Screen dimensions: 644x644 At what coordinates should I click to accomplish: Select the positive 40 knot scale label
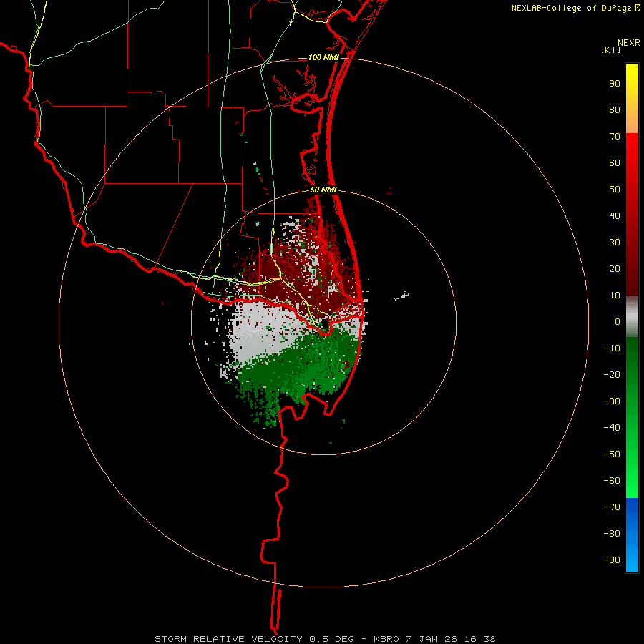[x=615, y=216]
